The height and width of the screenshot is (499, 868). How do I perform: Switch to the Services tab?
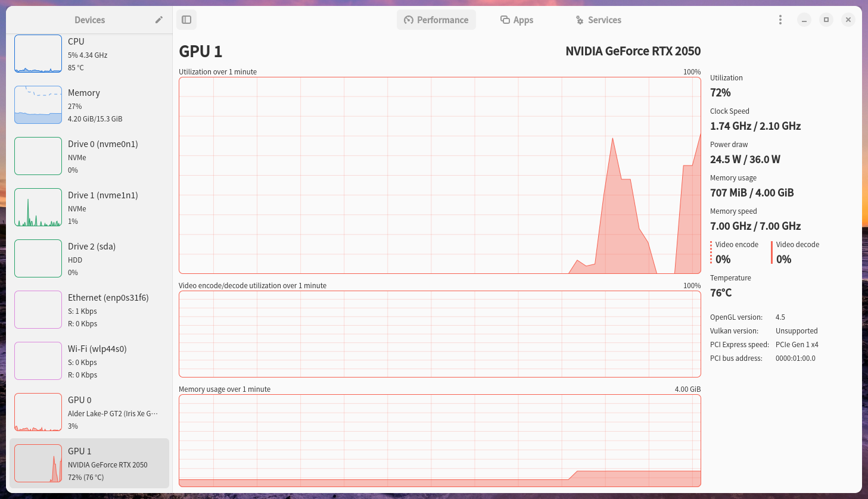pos(598,20)
